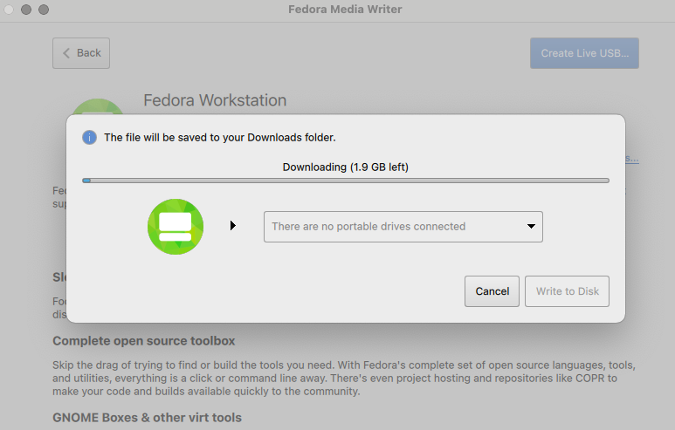Click the left chevron on the Back button
675x430 pixels.
[67, 53]
